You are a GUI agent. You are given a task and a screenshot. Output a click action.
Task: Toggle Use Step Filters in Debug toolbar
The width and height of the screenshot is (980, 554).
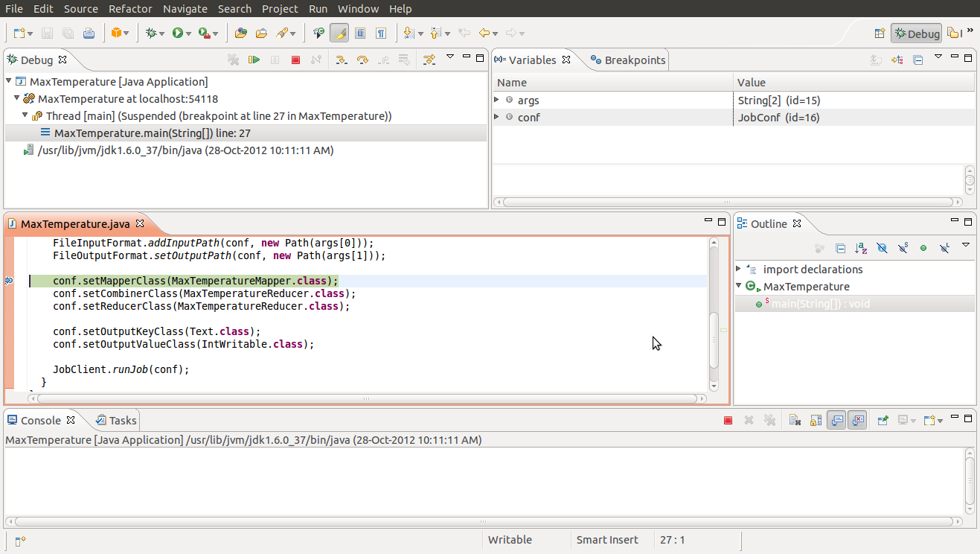click(x=429, y=60)
